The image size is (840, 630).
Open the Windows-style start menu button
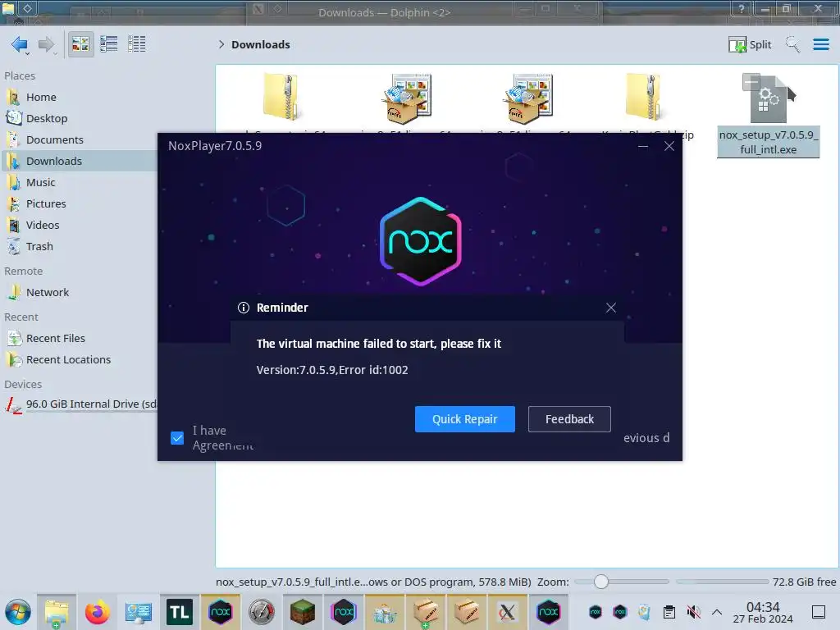click(18, 612)
